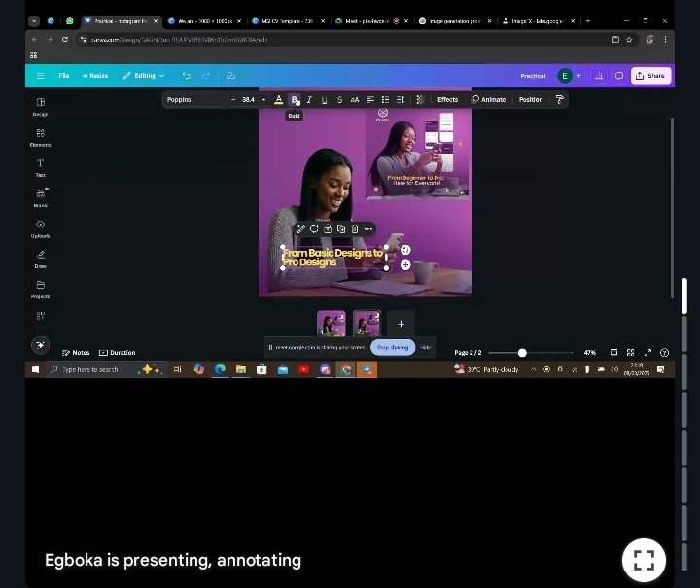Screen dimensions: 700x588
Task: Open the comments speech bubble icon
Action: (x=618, y=76)
